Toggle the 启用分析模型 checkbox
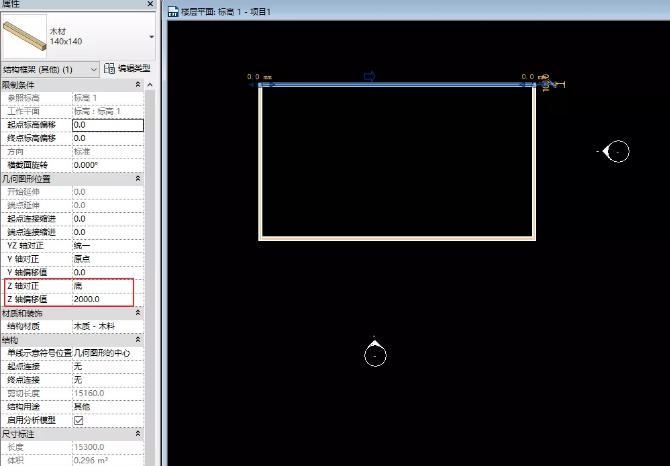This screenshot has width=670, height=466. [79, 420]
